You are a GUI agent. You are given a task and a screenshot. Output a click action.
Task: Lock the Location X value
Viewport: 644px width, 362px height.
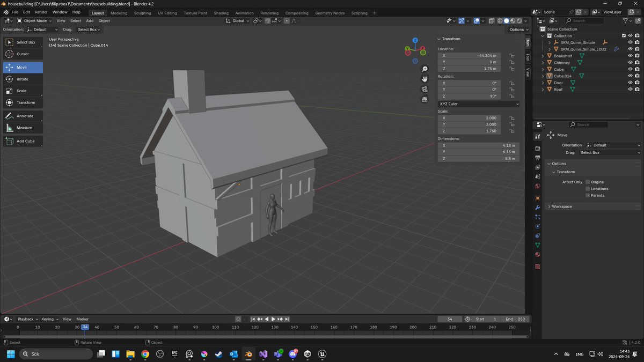coord(512,55)
